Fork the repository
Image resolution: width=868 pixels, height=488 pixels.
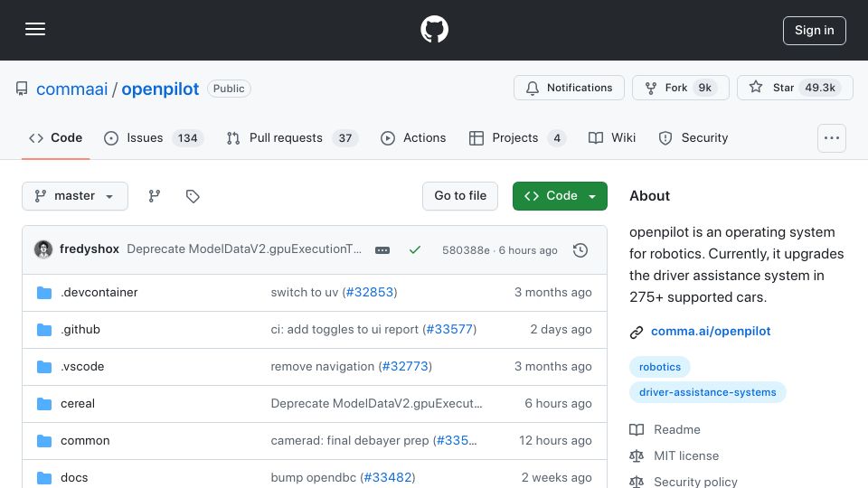pos(680,88)
